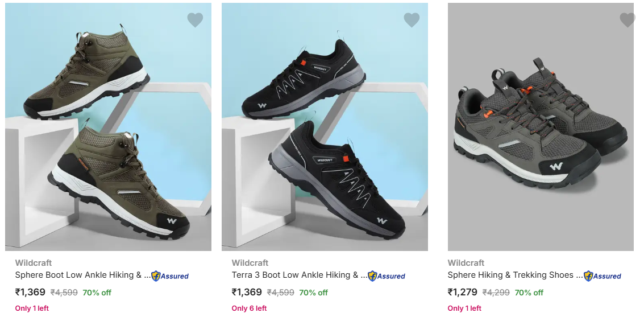The width and height of the screenshot is (644, 321).
Task: Open Sphere Hiking & Trekking Shoes title link
Action: [514, 275]
